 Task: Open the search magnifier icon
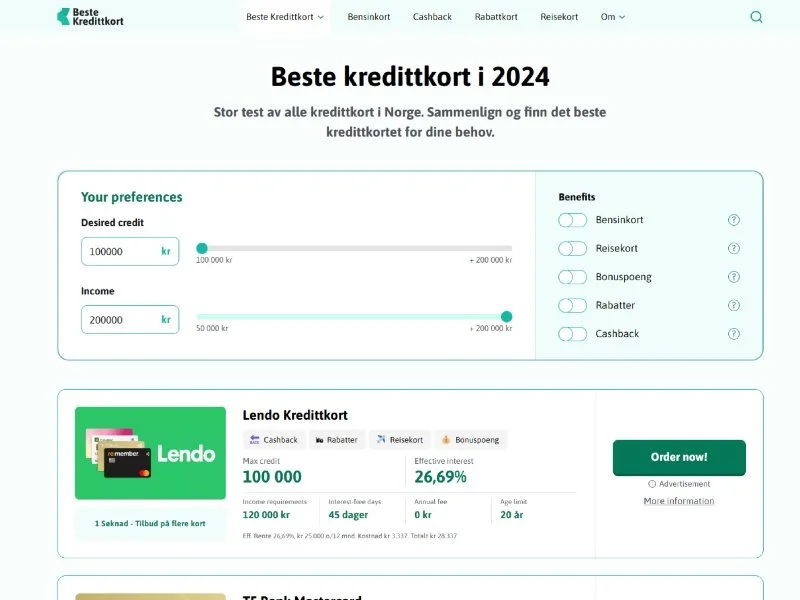pos(756,17)
